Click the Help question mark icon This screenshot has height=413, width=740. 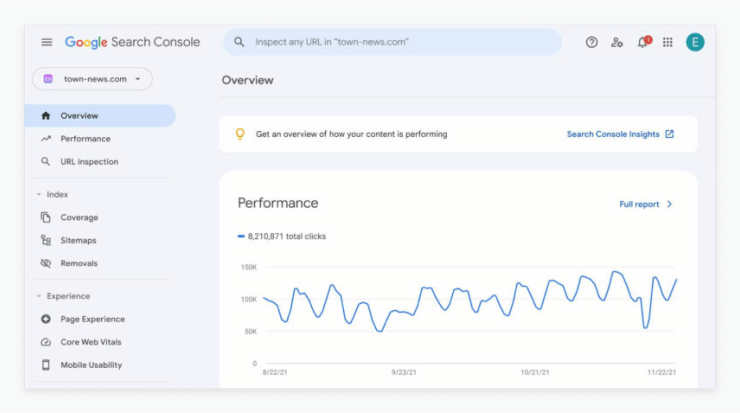[591, 42]
